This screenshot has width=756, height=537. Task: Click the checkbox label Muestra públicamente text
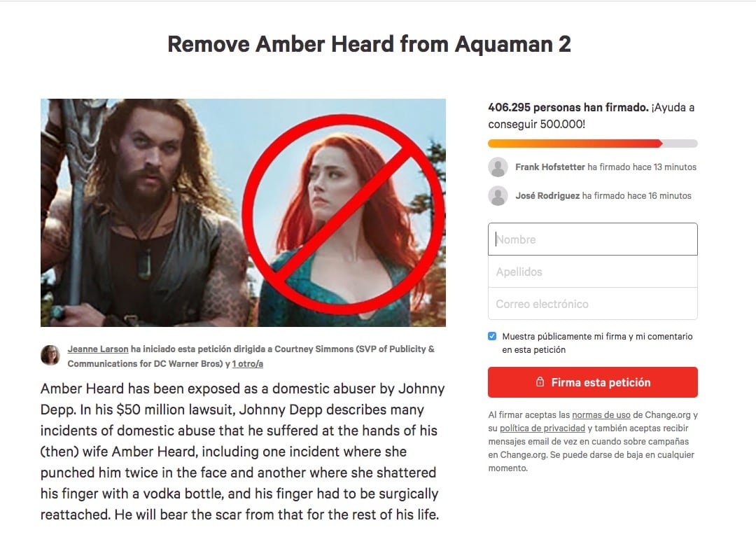pyautogui.click(x=597, y=343)
